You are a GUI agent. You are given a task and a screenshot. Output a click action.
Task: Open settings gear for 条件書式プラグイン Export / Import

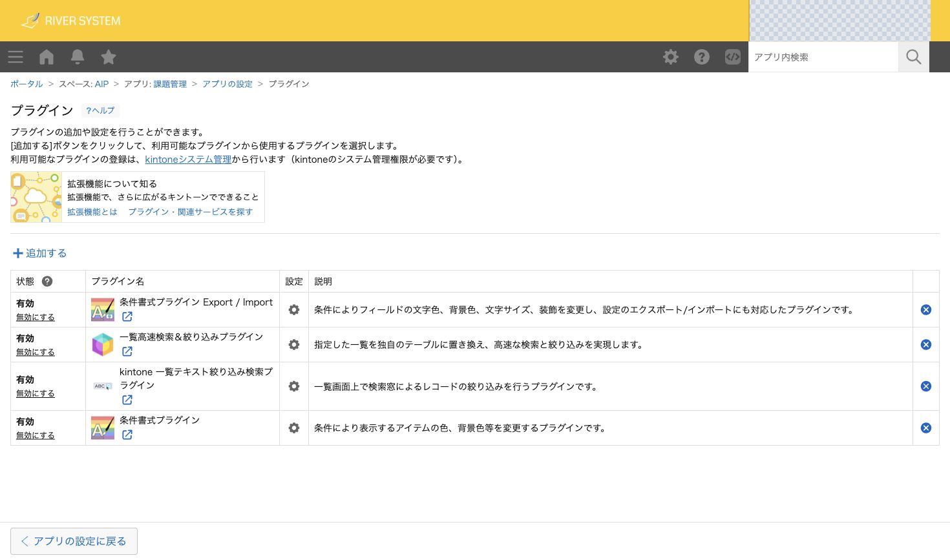294,310
